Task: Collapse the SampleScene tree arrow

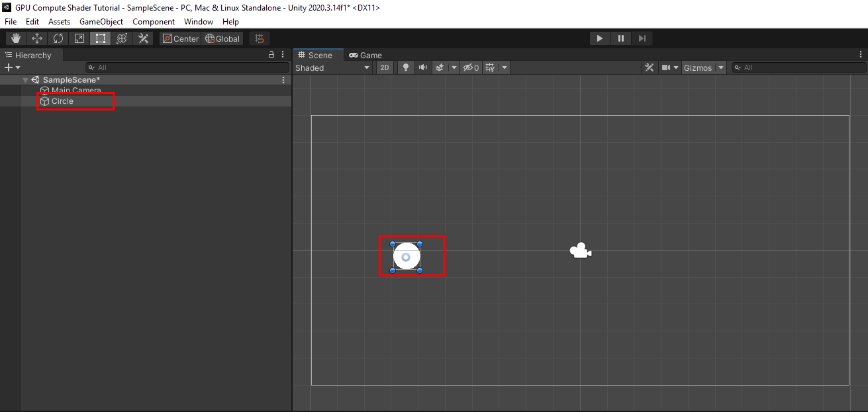Action: click(x=25, y=80)
